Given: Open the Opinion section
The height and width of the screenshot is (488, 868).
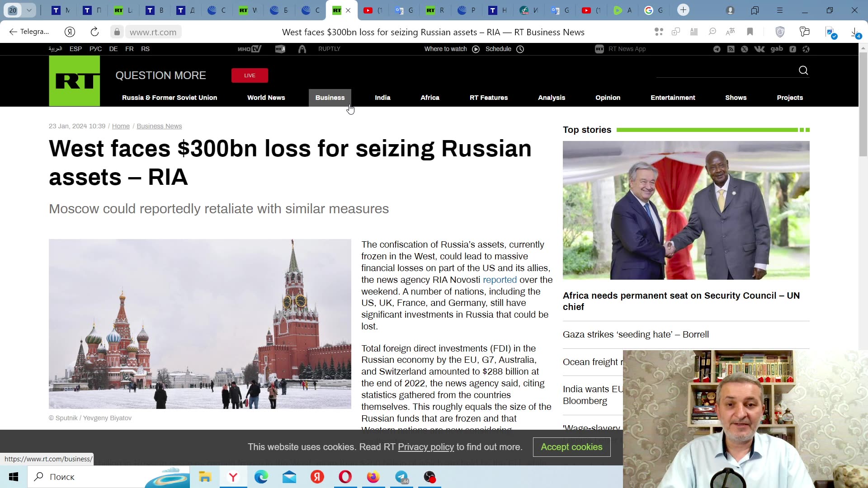Looking at the screenshot, I should [608, 98].
